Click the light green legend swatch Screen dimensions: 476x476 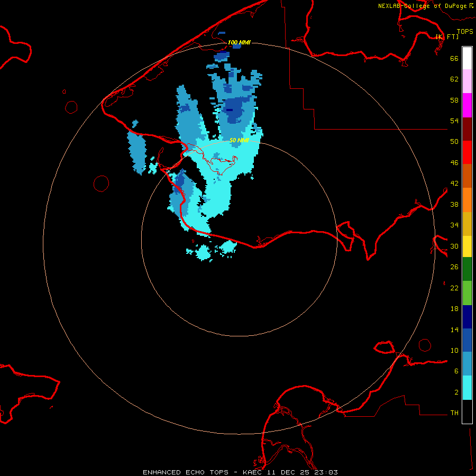[467, 293]
